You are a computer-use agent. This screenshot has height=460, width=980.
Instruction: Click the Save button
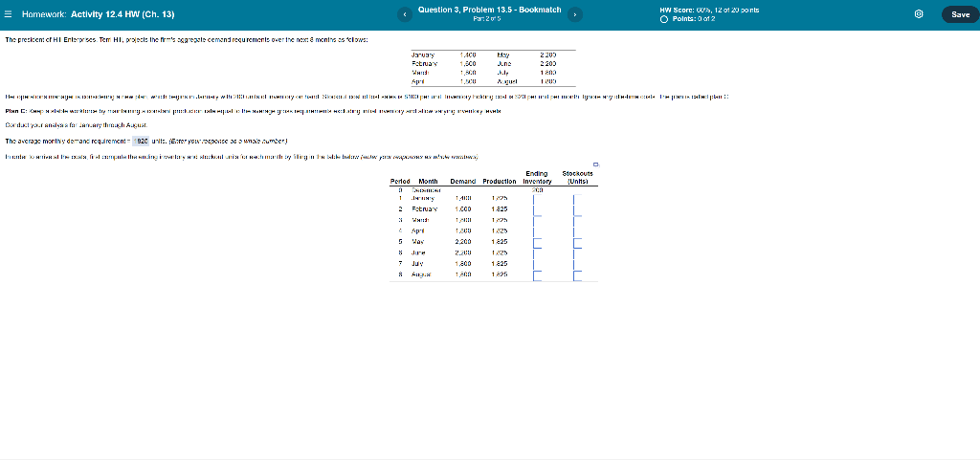click(960, 14)
